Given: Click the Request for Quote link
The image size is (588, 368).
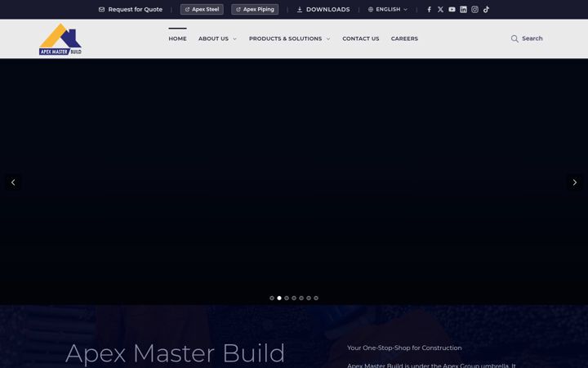Looking at the screenshot, I should pyautogui.click(x=136, y=9).
